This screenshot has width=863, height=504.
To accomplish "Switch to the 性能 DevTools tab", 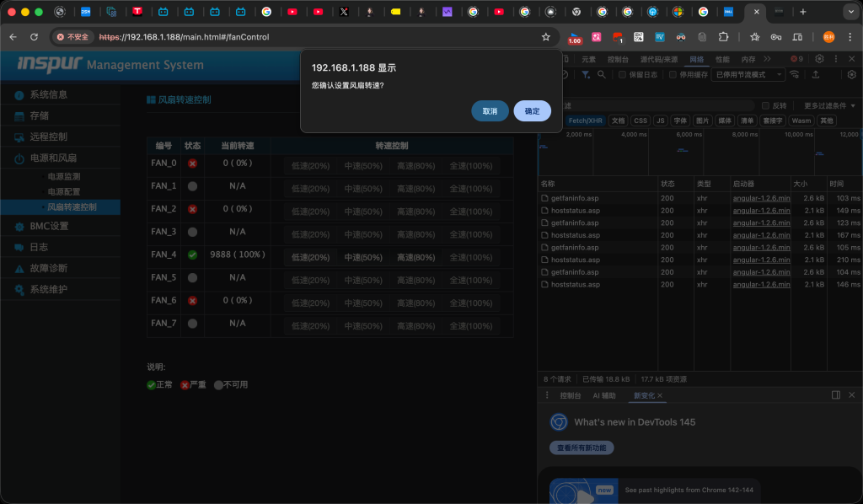I will point(722,59).
